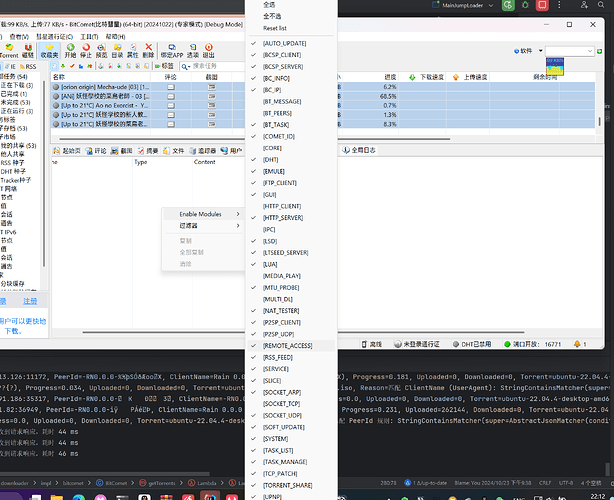Click the green go icon beside the combo box
The width and height of the screenshot is (614, 500).
tap(600, 51)
